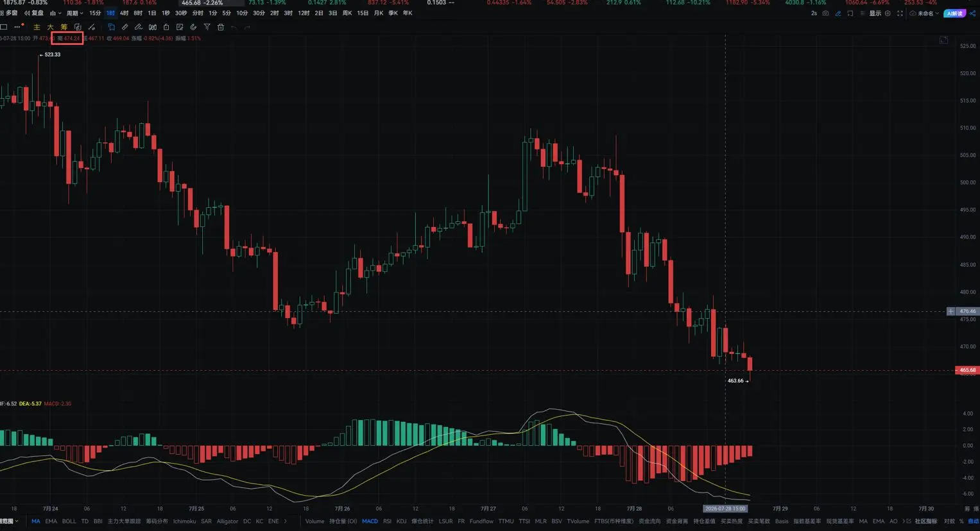The height and width of the screenshot is (531, 980).
Task: Toggle the MACD sub-indicator
Action: click(x=370, y=521)
